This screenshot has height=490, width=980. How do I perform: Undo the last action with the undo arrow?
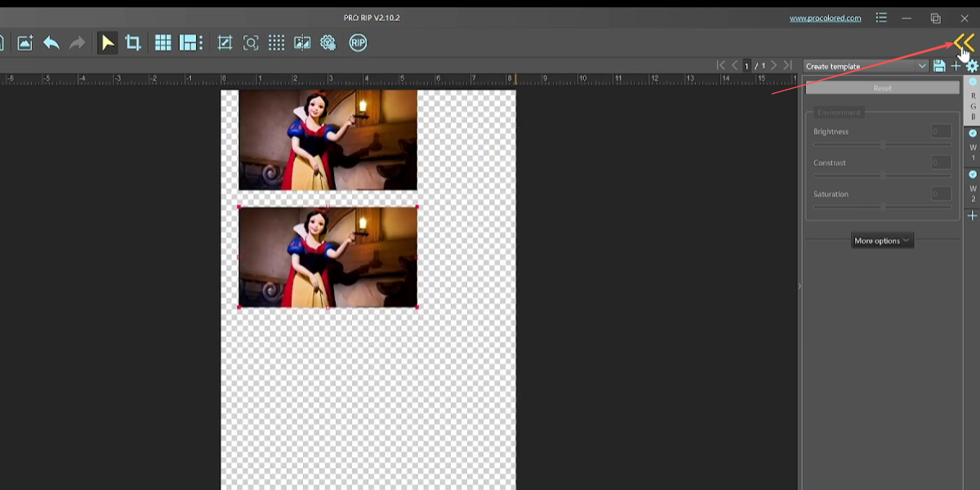click(x=51, y=43)
